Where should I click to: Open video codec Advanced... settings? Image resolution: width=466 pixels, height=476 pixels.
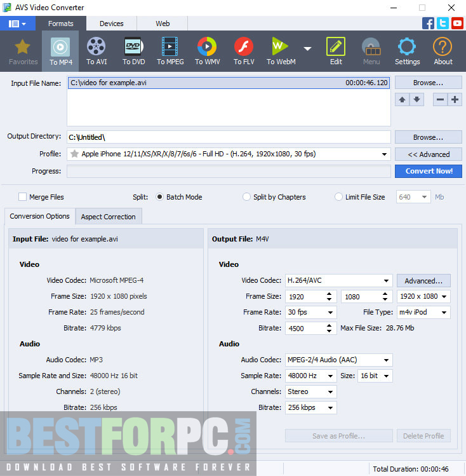[x=423, y=281]
